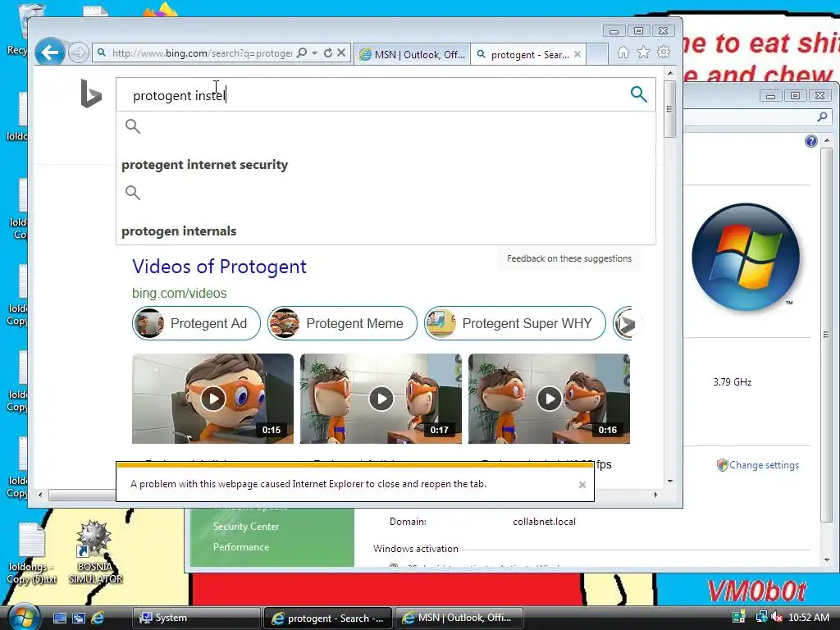Viewport: 840px width, 630px height.
Task: Click the green Windows Update tray icon
Action: [739, 617]
